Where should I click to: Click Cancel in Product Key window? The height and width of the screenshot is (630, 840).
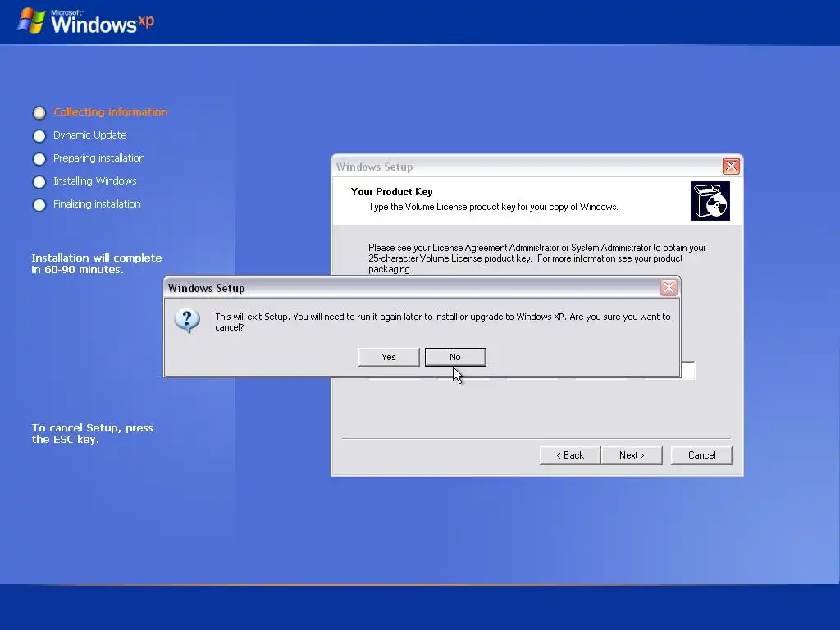(701, 455)
